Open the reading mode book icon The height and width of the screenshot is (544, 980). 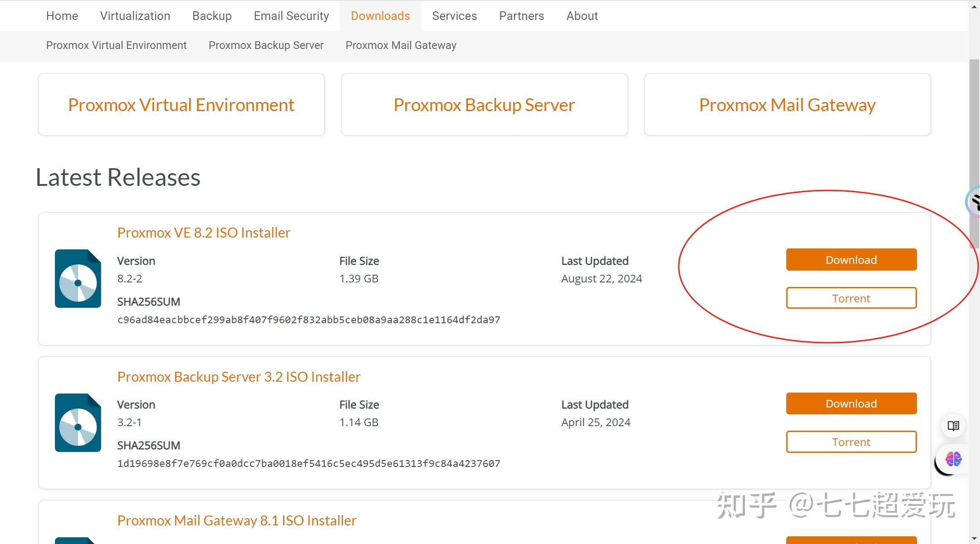(x=953, y=426)
